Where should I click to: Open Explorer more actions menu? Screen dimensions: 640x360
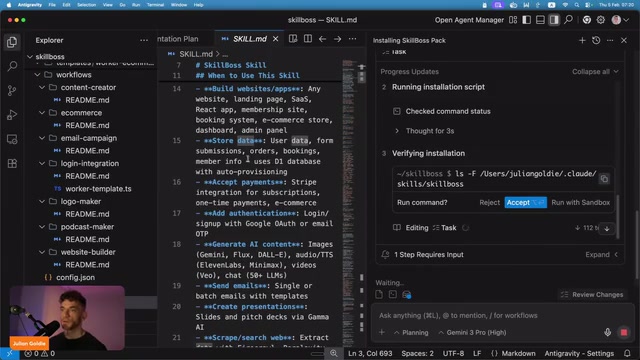[144, 40]
